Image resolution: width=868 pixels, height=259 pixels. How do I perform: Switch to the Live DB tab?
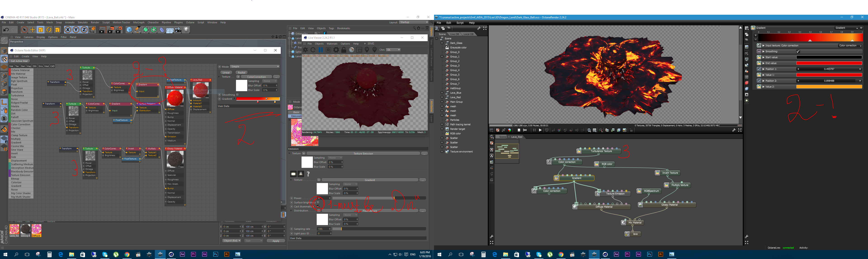(x=455, y=34)
